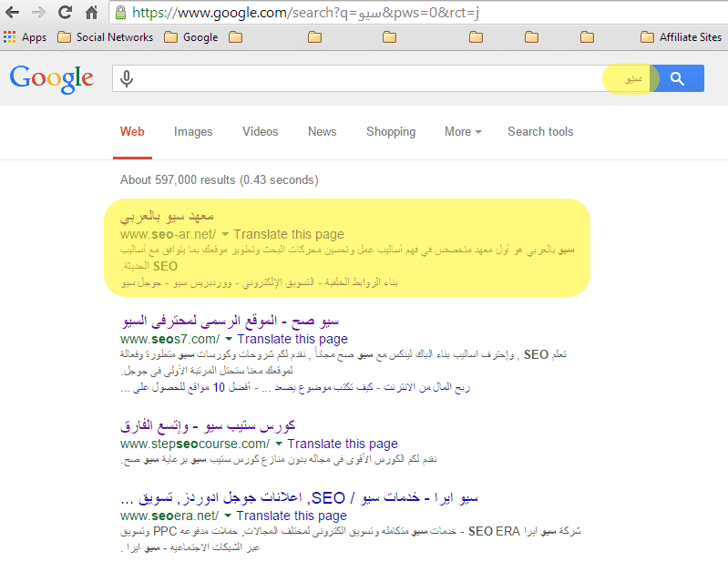Image resolution: width=728 pixels, height=572 pixels.
Task: Click the address bar URL
Action: coord(305,13)
